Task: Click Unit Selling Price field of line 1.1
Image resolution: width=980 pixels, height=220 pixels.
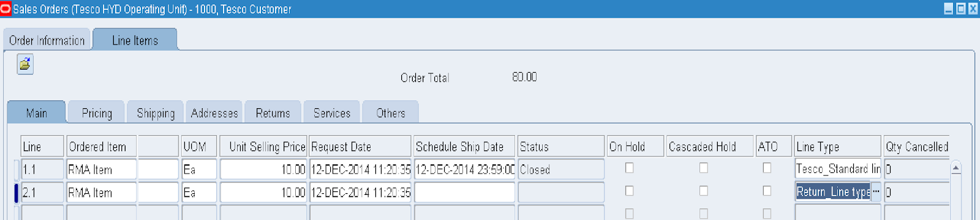Action: click(x=264, y=169)
